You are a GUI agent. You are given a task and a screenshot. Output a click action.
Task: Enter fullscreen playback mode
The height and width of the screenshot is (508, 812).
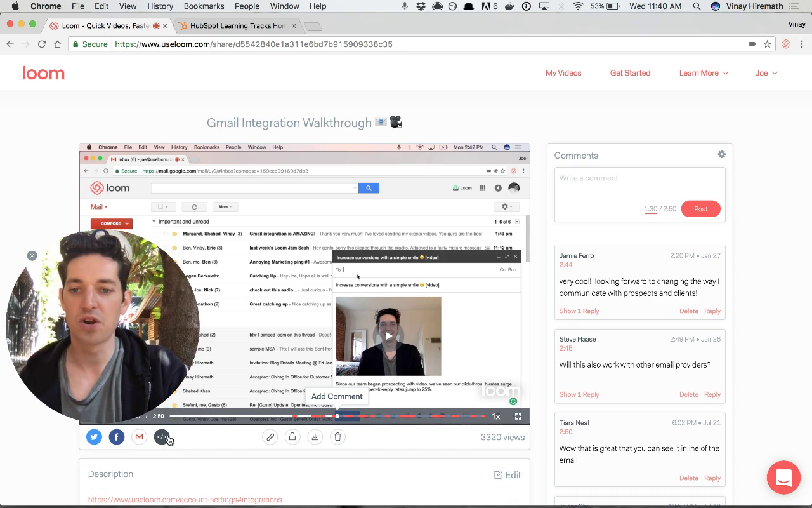click(x=518, y=416)
